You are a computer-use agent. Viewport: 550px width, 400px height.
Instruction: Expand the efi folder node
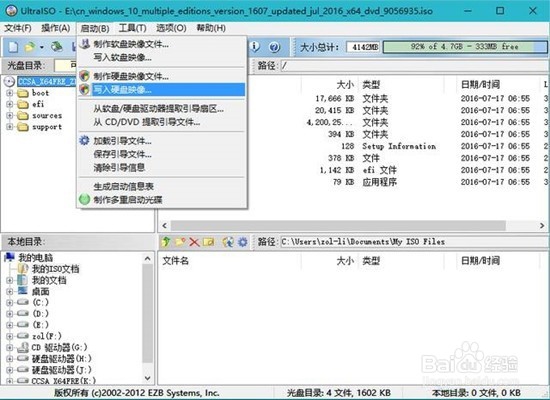(9, 104)
